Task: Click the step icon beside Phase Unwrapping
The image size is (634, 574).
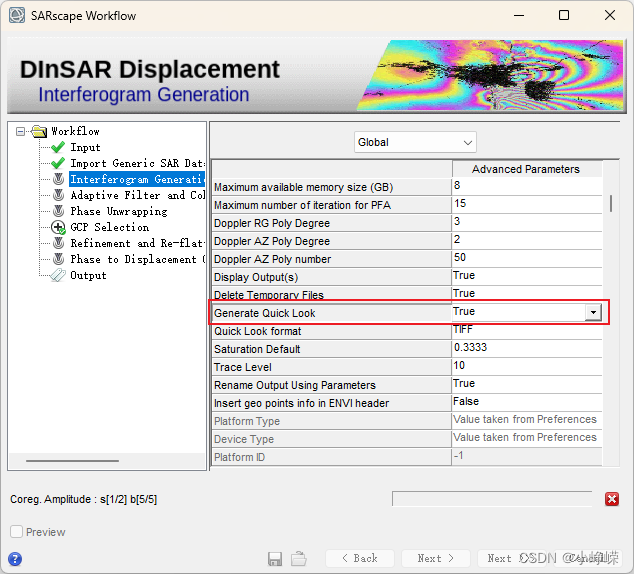Action: click(59, 211)
